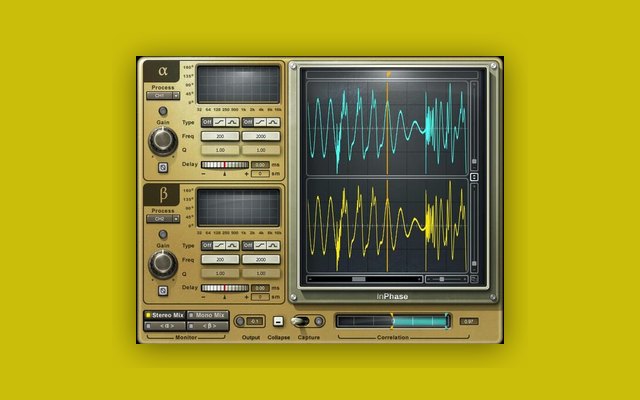Click beta Freq field showing 200
The image size is (640, 400).
coord(220,259)
